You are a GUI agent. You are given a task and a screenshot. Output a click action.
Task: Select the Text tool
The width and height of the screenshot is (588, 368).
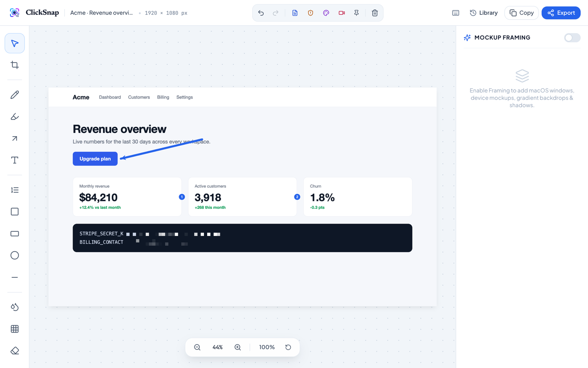pyautogui.click(x=15, y=160)
